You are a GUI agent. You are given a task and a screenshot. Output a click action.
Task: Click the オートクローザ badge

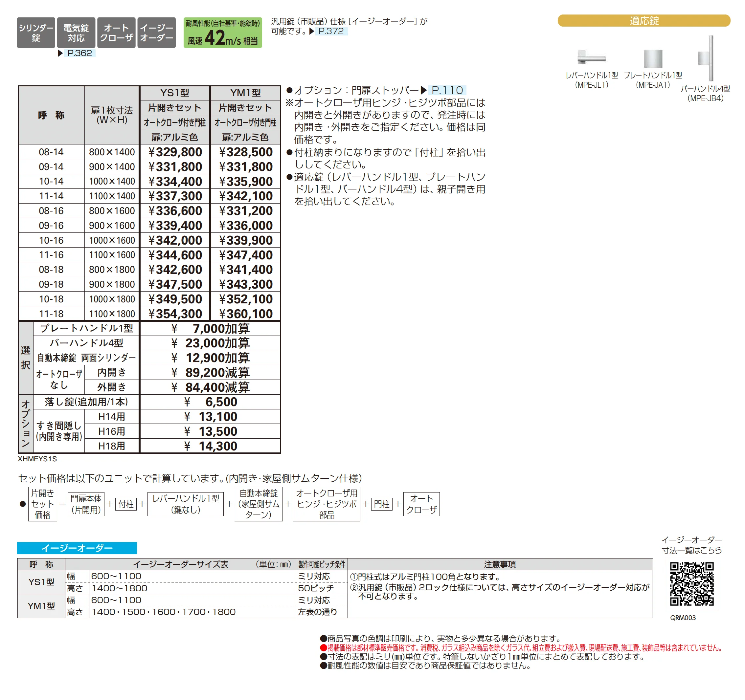click(x=116, y=33)
